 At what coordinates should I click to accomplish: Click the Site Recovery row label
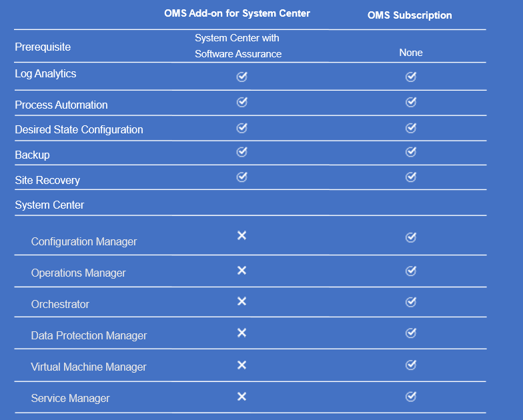click(x=47, y=180)
